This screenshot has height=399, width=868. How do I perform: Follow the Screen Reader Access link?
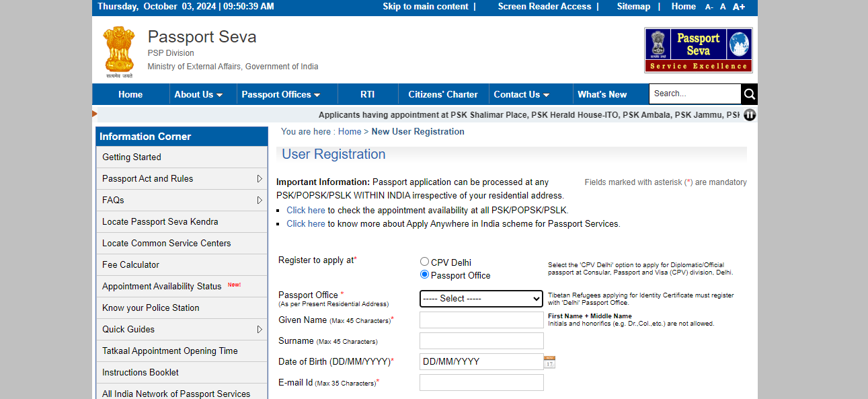tap(544, 7)
